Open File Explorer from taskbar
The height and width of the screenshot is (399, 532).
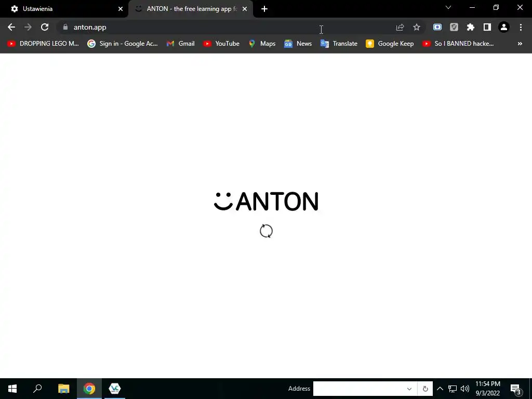coord(63,389)
